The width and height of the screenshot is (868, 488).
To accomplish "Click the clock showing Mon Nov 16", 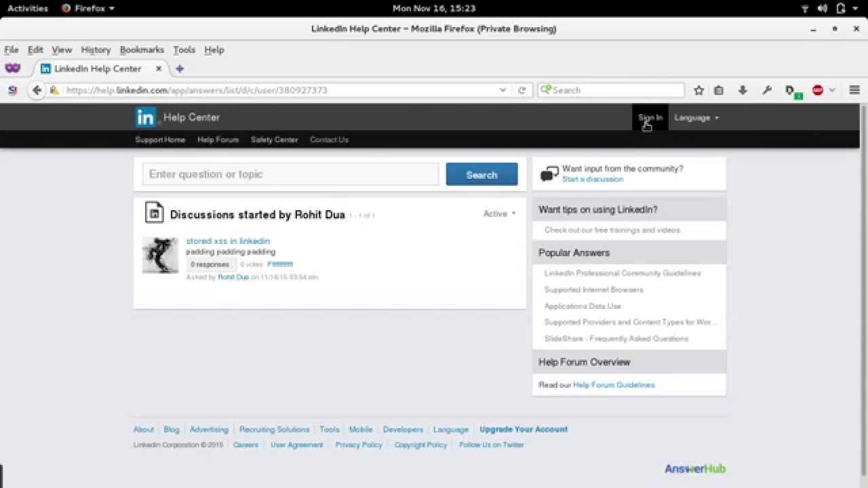I will (x=434, y=8).
